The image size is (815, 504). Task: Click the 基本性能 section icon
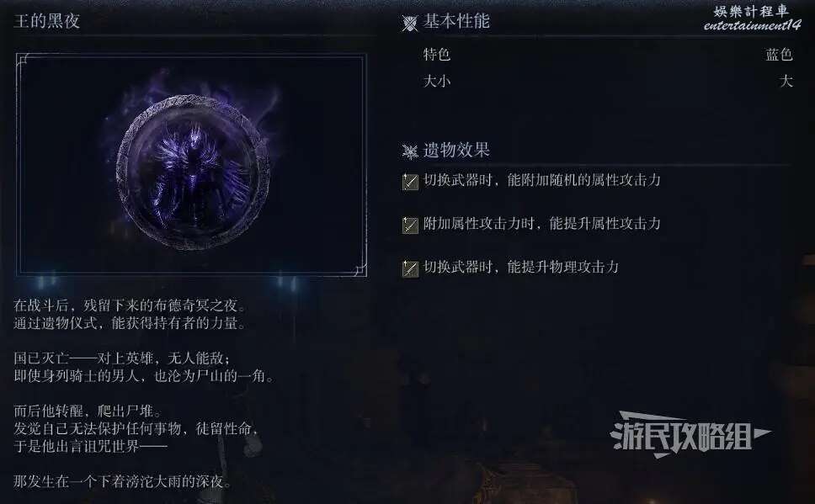coord(409,23)
